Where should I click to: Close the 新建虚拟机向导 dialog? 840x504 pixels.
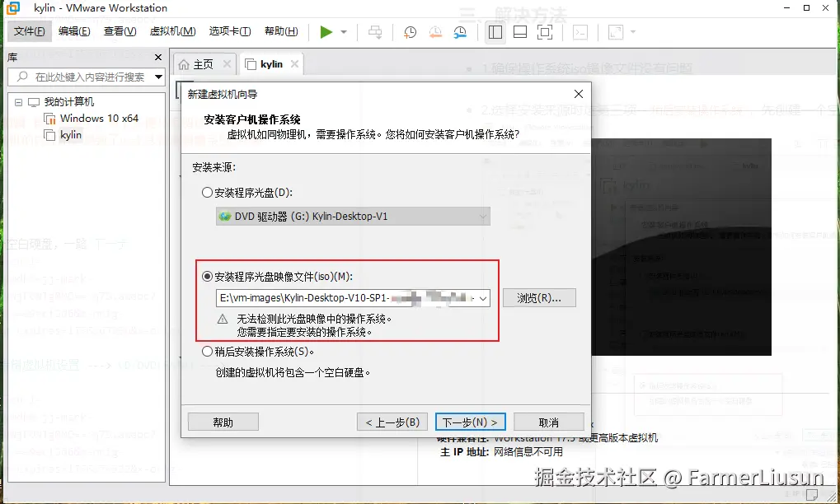[579, 94]
